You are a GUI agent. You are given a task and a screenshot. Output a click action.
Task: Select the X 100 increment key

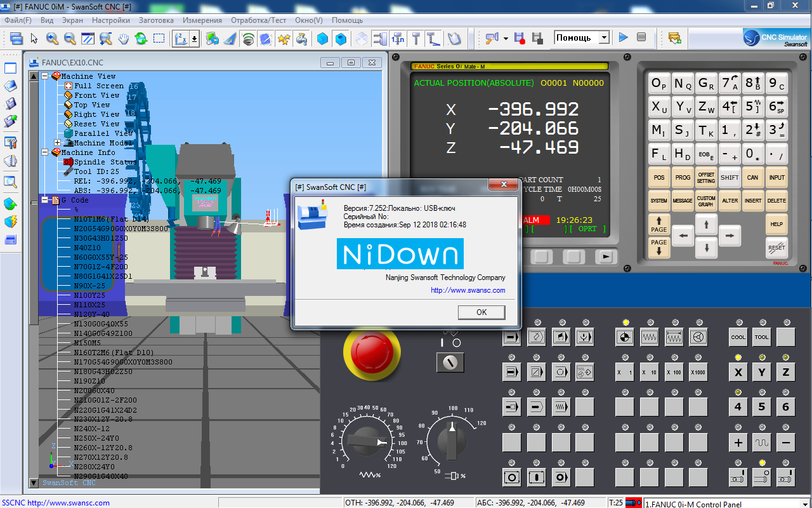point(674,372)
